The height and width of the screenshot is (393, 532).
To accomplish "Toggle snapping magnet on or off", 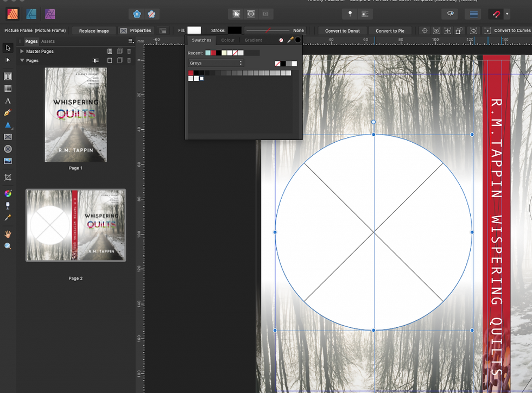I will point(496,14).
